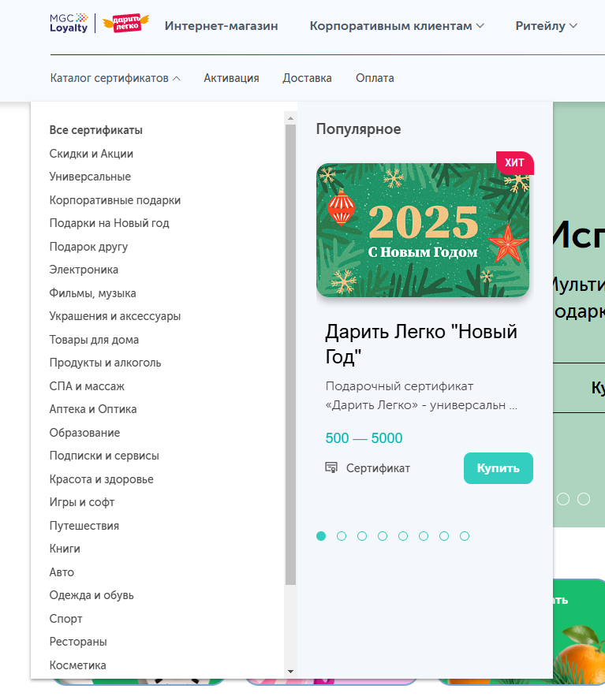
Task: Open Аптека и Оптика category
Action: 93,409
